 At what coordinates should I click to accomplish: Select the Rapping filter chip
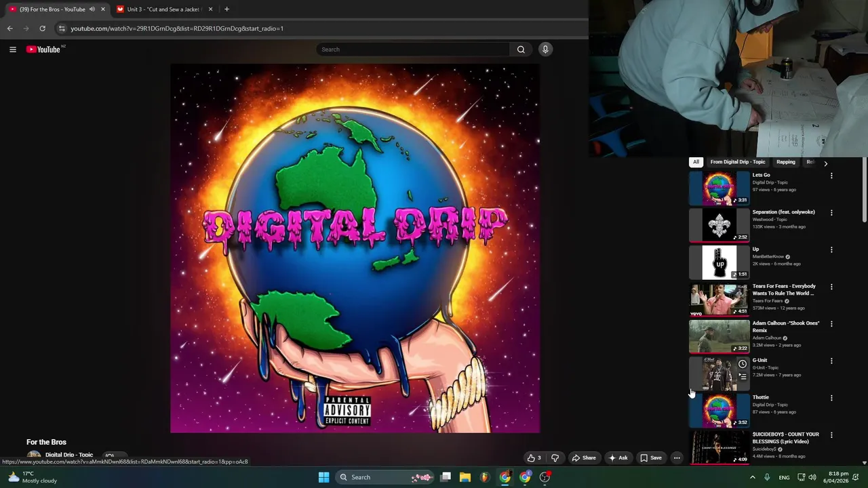pos(786,162)
